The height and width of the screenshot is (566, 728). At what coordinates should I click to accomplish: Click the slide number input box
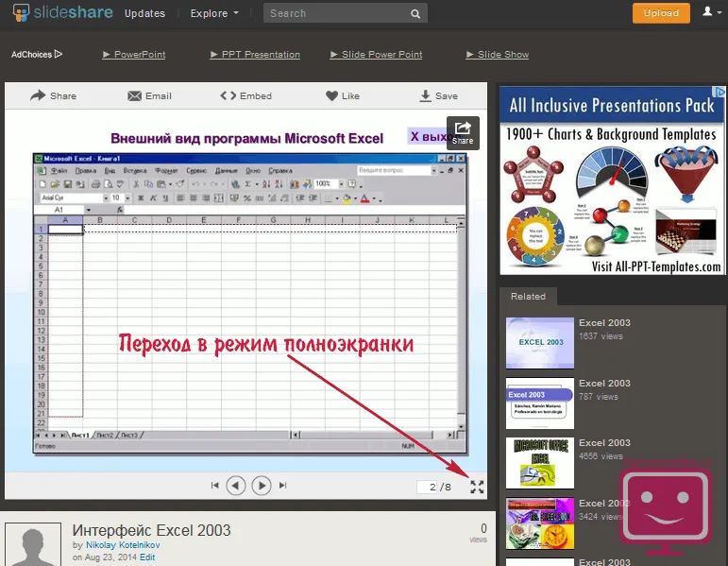pos(428,487)
